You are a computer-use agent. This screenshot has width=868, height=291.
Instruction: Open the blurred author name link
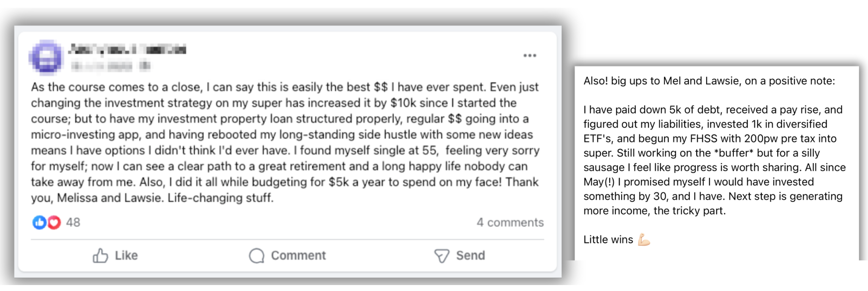click(127, 49)
